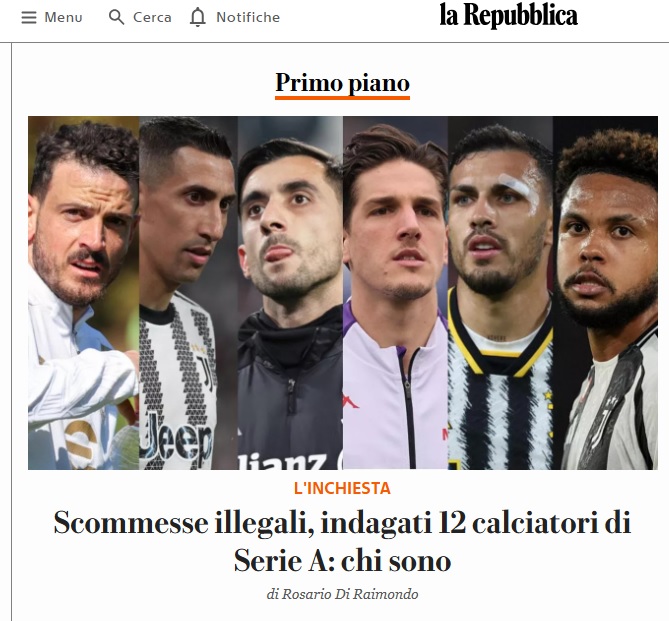Click the magnifying glass search icon

(116, 17)
